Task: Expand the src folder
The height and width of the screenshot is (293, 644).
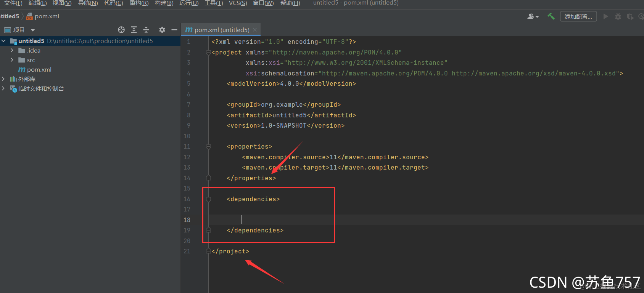Action: pyautogui.click(x=12, y=60)
